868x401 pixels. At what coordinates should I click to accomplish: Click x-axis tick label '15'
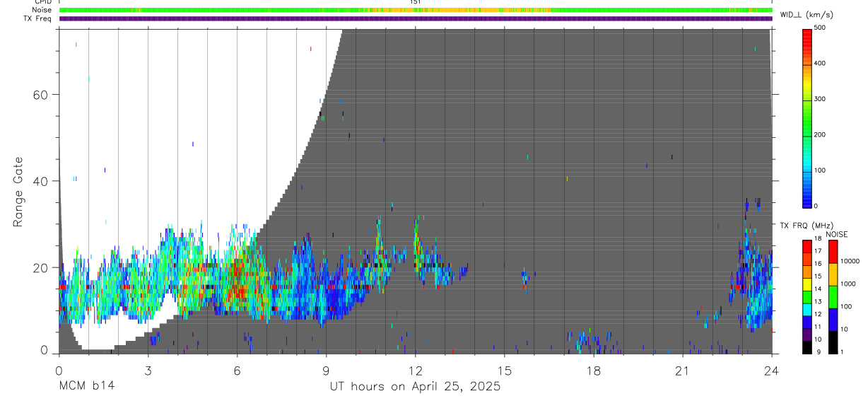(x=504, y=371)
